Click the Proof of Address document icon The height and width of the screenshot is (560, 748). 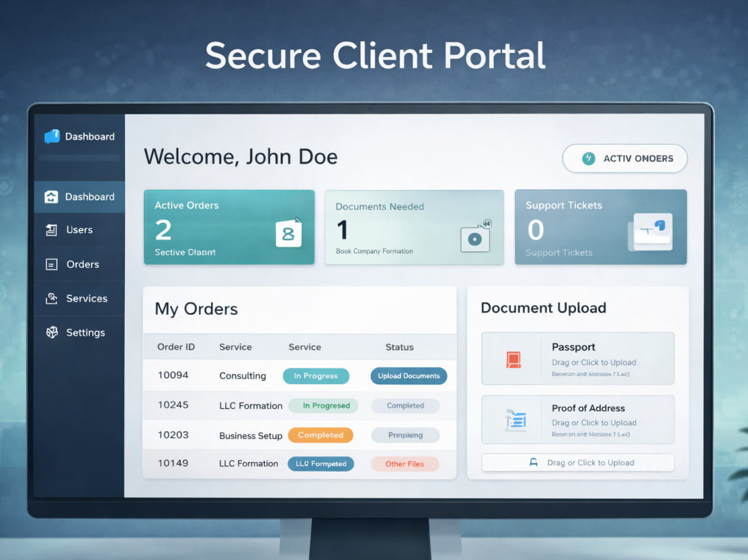pyautogui.click(x=515, y=419)
